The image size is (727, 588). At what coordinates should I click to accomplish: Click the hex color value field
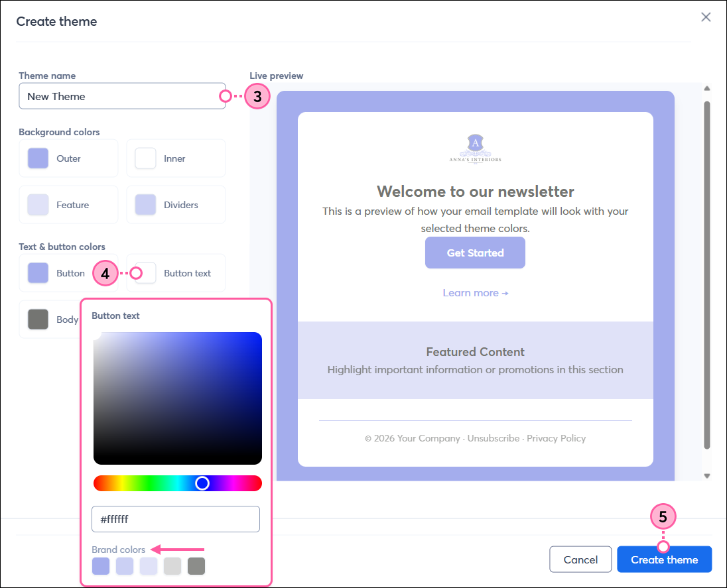175,519
